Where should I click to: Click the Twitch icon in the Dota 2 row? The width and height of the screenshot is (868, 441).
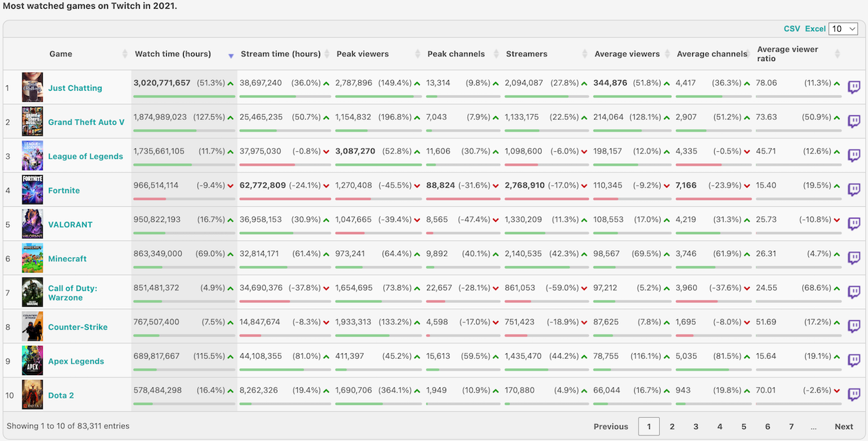pos(854,395)
